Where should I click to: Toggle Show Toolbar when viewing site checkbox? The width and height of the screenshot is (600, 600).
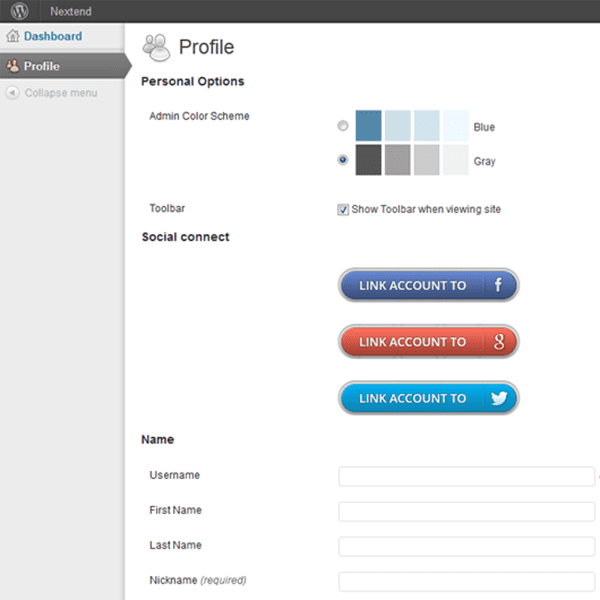343,210
